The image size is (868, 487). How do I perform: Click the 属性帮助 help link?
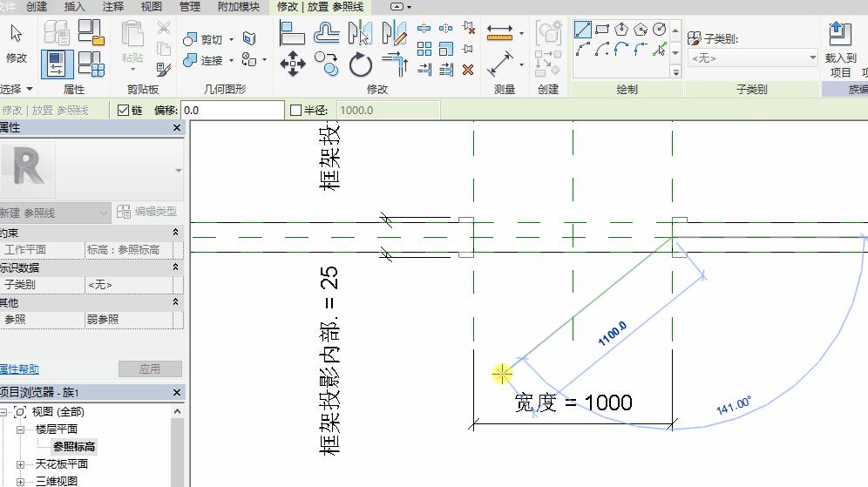tap(19, 369)
